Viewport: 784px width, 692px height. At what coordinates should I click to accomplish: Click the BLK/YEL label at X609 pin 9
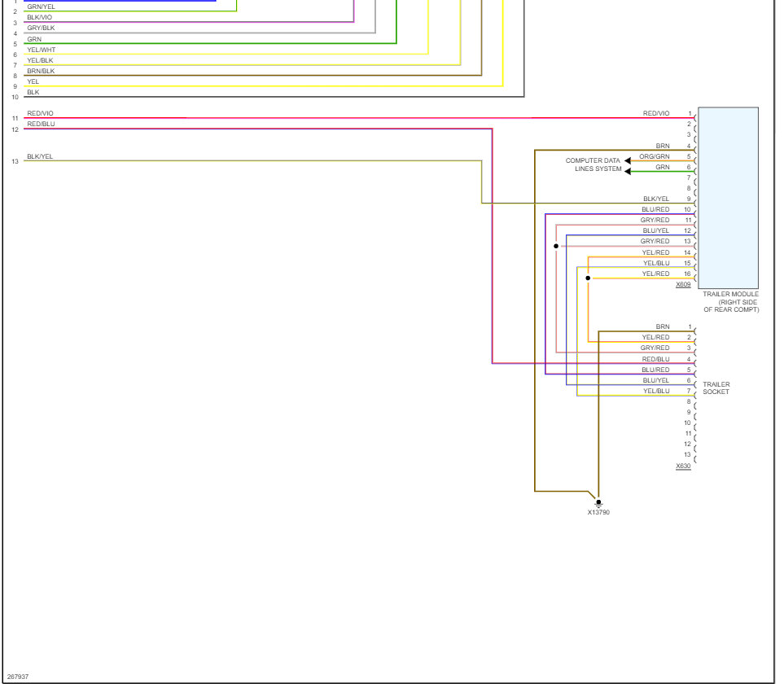656,199
